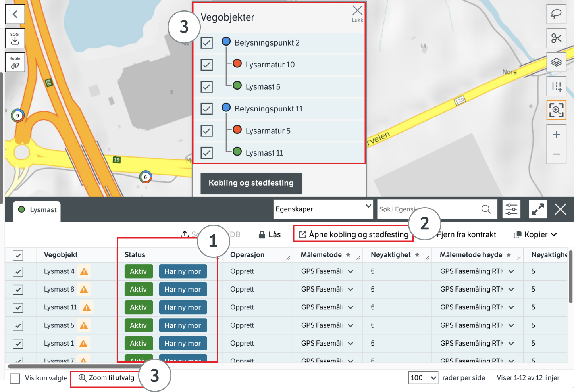
Task: Open the table filter settings icon
Action: coord(511,209)
